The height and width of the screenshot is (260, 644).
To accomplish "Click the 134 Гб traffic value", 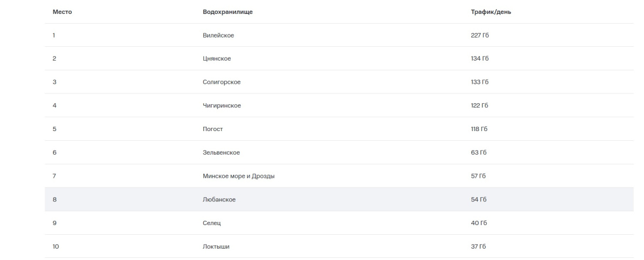I will (480, 59).
